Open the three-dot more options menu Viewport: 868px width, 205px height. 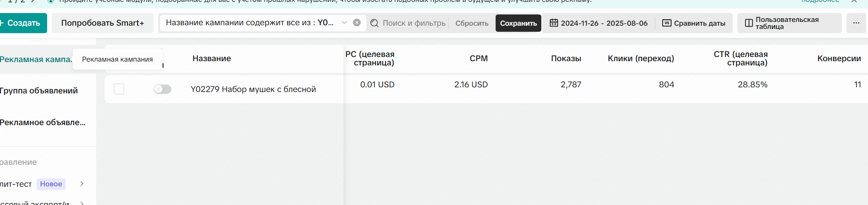856,23
